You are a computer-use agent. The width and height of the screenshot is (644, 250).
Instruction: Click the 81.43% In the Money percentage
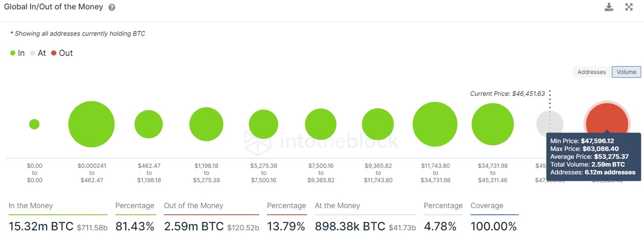point(135,226)
